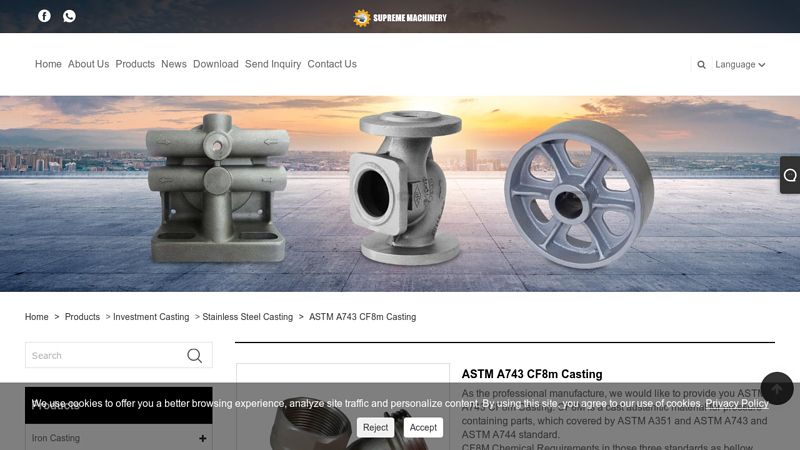Open the WhatsApp contact icon
800x450 pixels.
pyautogui.click(x=69, y=16)
